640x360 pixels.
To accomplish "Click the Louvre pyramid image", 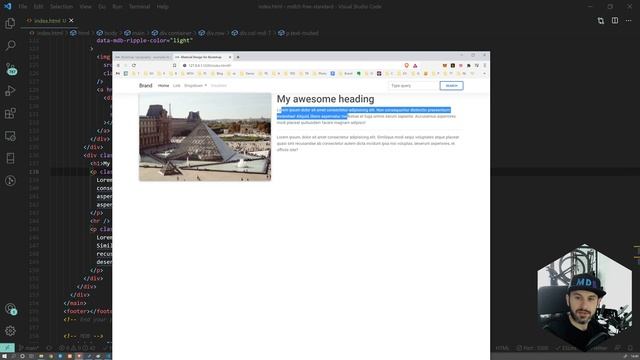I will pos(205,137).
